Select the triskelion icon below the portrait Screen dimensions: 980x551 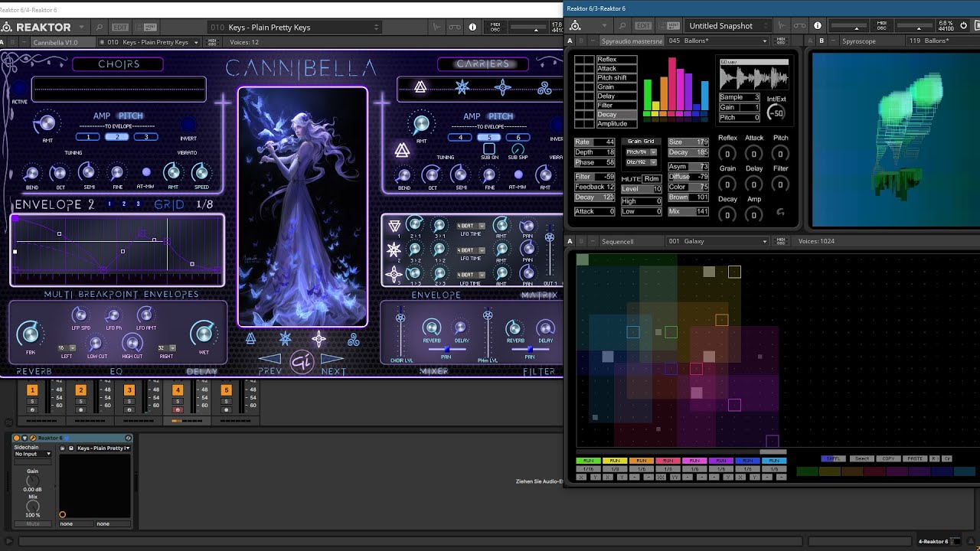[354, 339]
